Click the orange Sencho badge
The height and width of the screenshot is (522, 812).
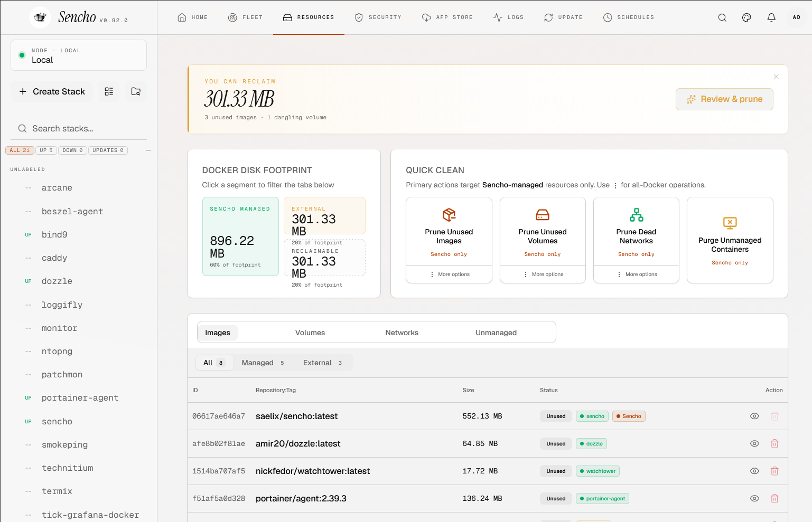(629, 416)
